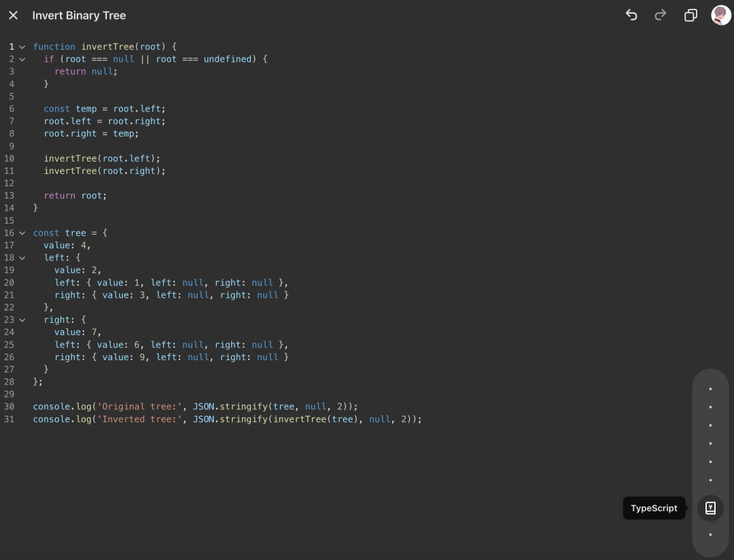The image size is (734, 560).
Task: Click the redo arrow icon
Action: click(660, 15)
